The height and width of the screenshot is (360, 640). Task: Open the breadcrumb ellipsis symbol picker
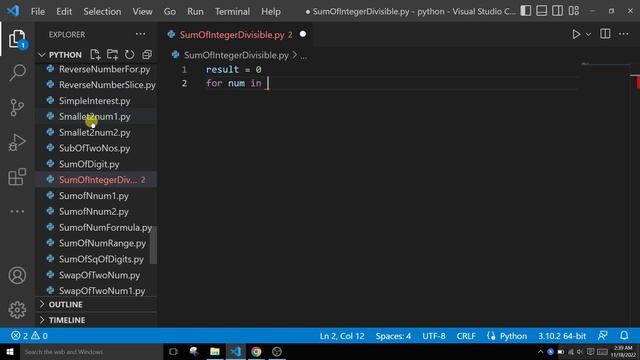click(x=304, y=56)
